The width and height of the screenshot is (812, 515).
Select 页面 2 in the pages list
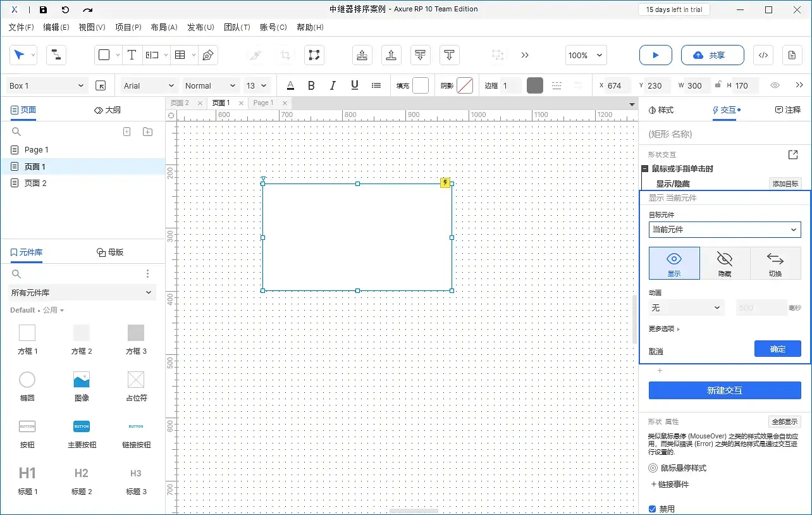coord(35,183)
